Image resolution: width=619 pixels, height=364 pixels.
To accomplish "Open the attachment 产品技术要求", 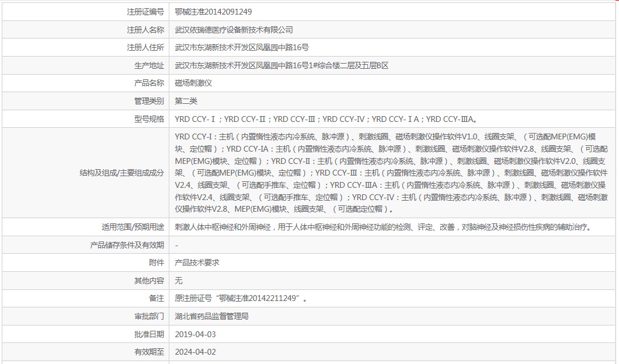I will [197, 262].
